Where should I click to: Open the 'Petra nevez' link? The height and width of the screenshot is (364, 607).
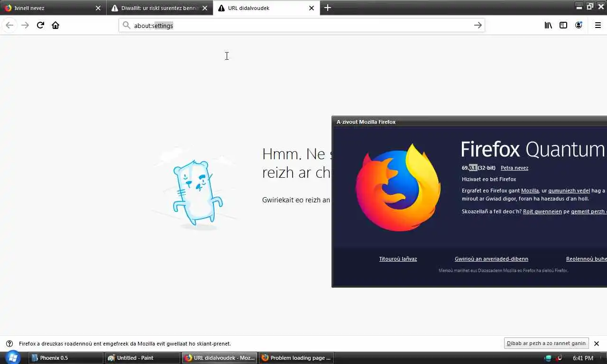pyautogui.click(x=515, y=168)
